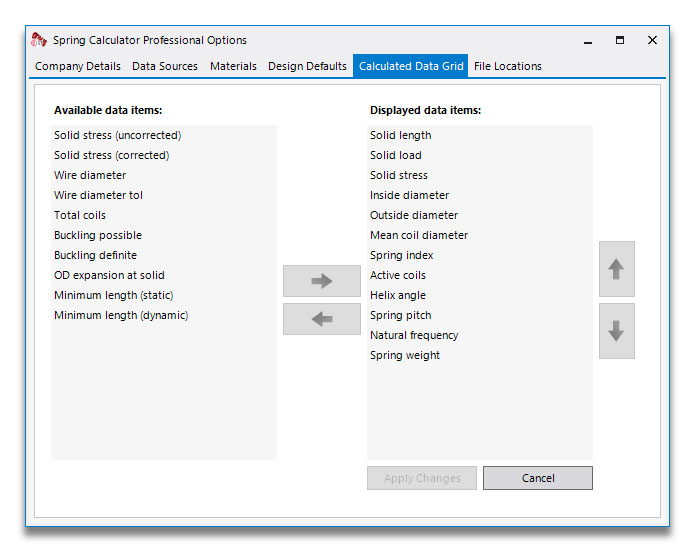This screenshot has height=552, width=695.
Task: Click the right arrow to add item
Action: [x=322, y=281]
